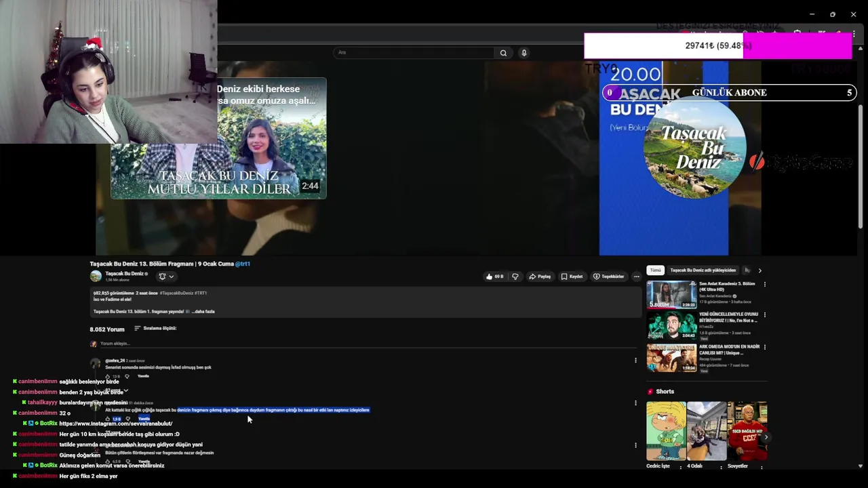Click the page vertical scrollbar thumb
Viewport: 868px width, 488px height.
coord(861,165)
